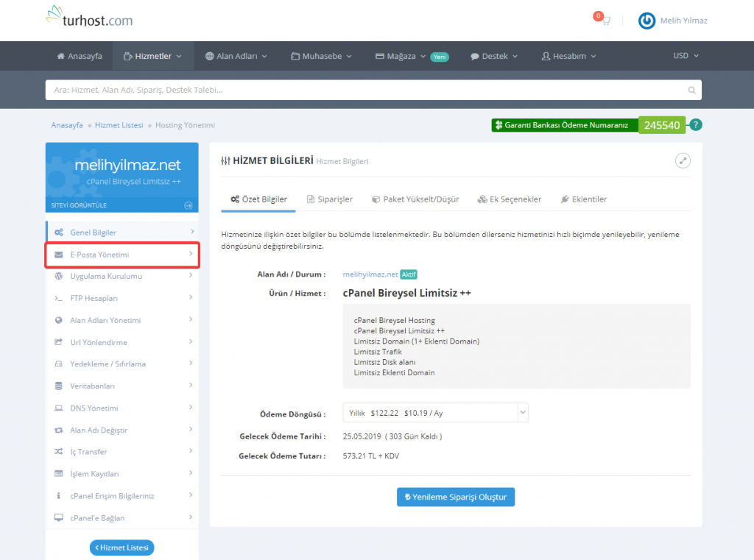Click the melihyilmaz.net domain link
This screenshot has width=754, height=560.
370,274
